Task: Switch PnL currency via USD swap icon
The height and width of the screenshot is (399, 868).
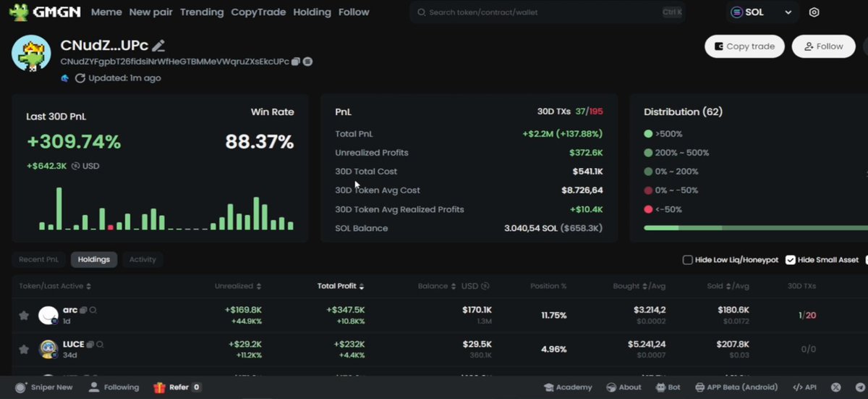Action: [x=75, y=166]
